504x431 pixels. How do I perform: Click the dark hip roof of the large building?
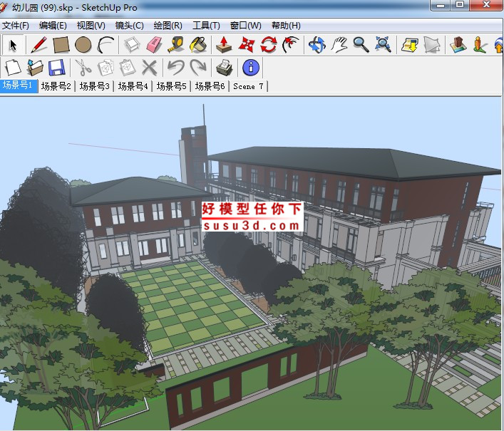coord(354,162)
